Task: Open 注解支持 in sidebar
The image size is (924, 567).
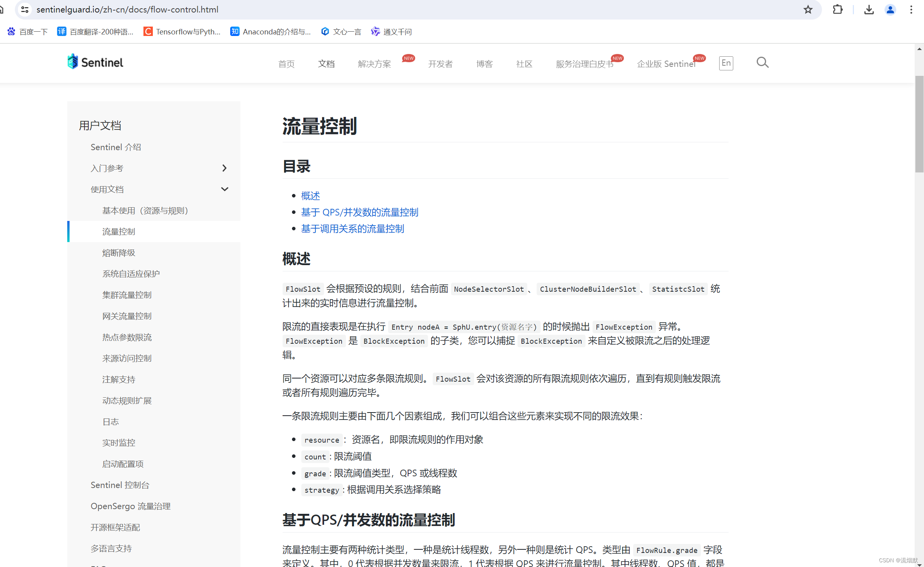Action: (x=119, y=379)
